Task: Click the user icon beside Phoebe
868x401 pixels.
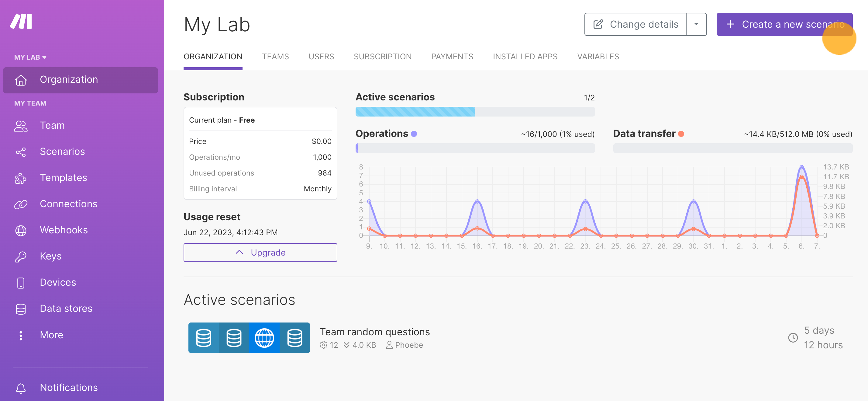Action: [389, 345]
